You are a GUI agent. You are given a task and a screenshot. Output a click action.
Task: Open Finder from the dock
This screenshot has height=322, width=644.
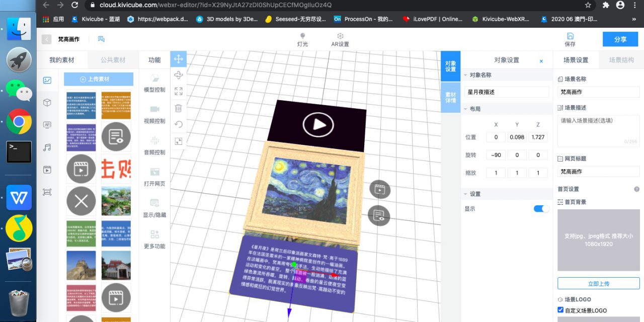(19, 29)
